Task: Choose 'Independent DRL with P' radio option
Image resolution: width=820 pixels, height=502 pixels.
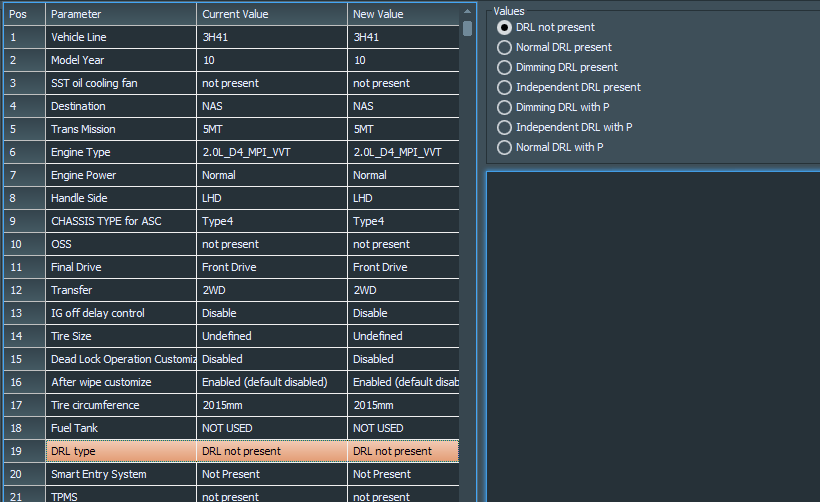Action: click(x=505, y=127)
